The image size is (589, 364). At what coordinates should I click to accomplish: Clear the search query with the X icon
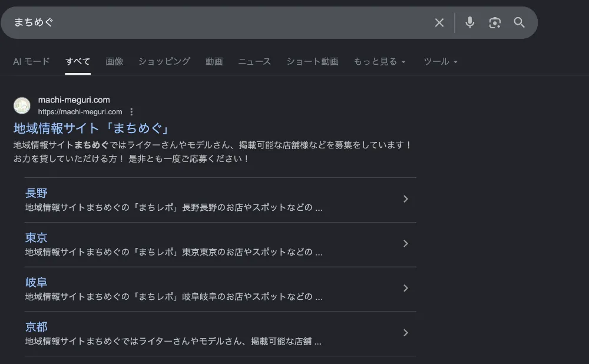coord(439,22)
